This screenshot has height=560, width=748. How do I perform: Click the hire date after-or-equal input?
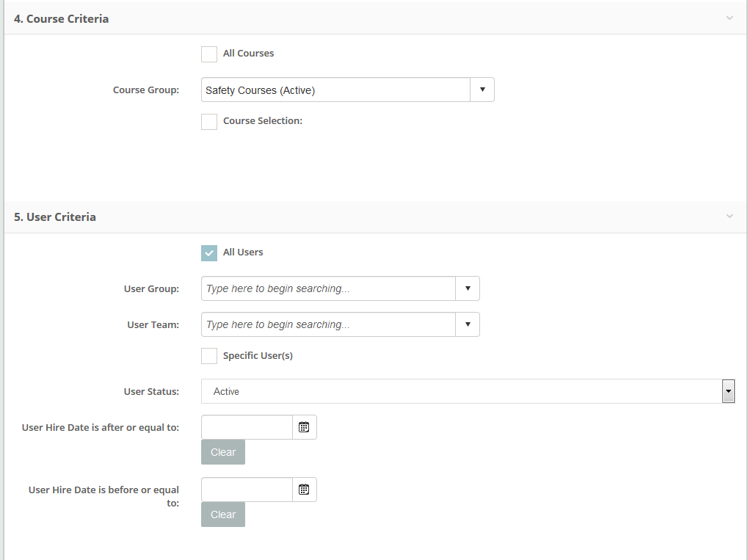click(247, 427)
